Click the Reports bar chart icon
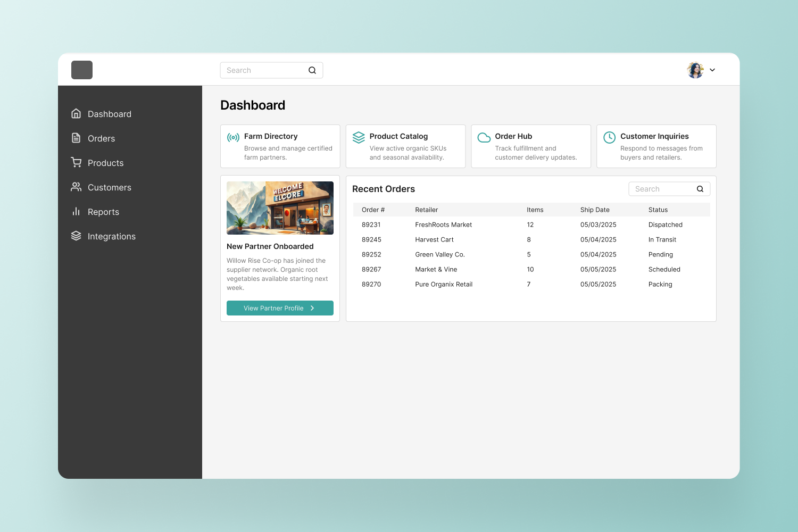 (76, 211)
